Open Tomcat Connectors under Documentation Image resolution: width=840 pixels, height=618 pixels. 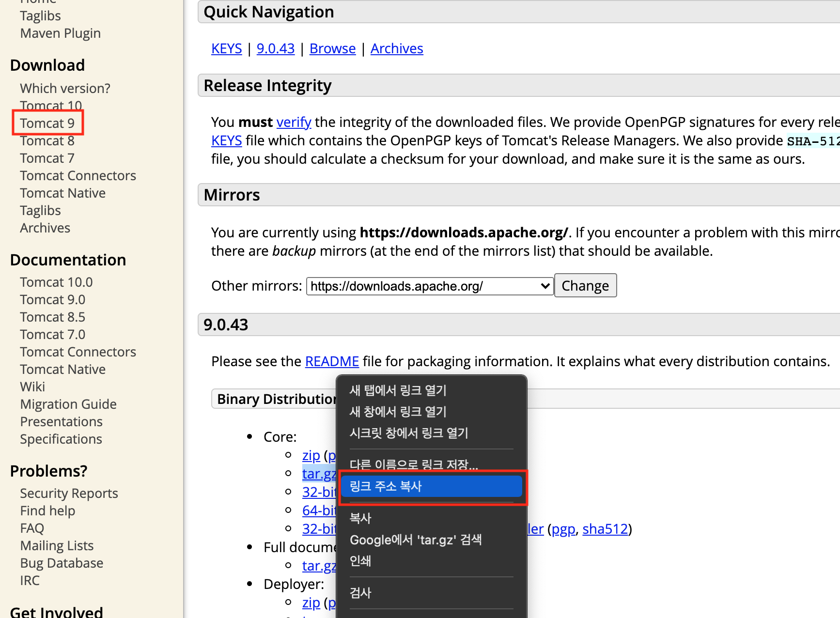pyautogui.click(x=78, y=352)
